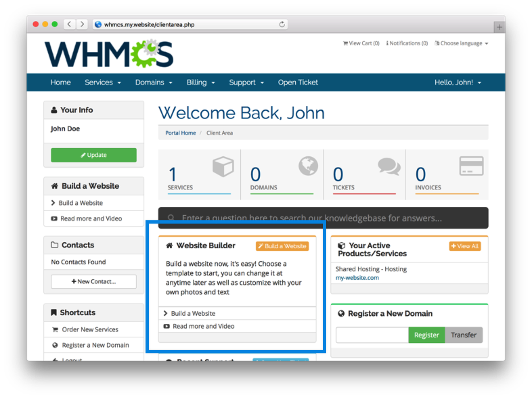Click the Shared Hosting - Hosting text
This screenshot has height=399, width=532.
click(371, 269)
